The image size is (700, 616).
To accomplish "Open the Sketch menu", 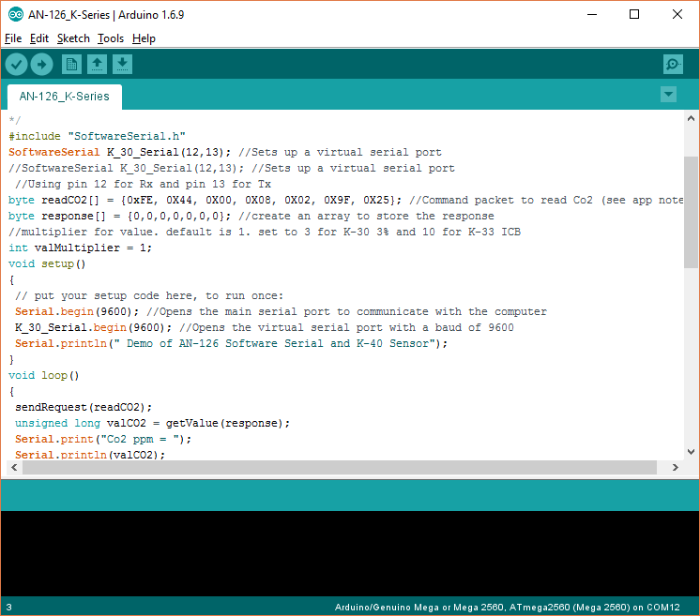I will (x=73, y=38).
